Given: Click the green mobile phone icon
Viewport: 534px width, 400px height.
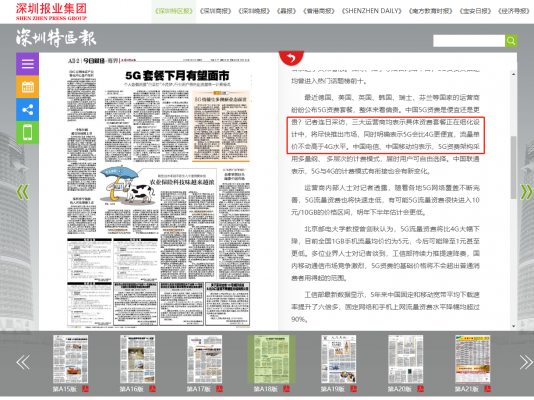Looking at the screenshot, I should pos(27,132).
